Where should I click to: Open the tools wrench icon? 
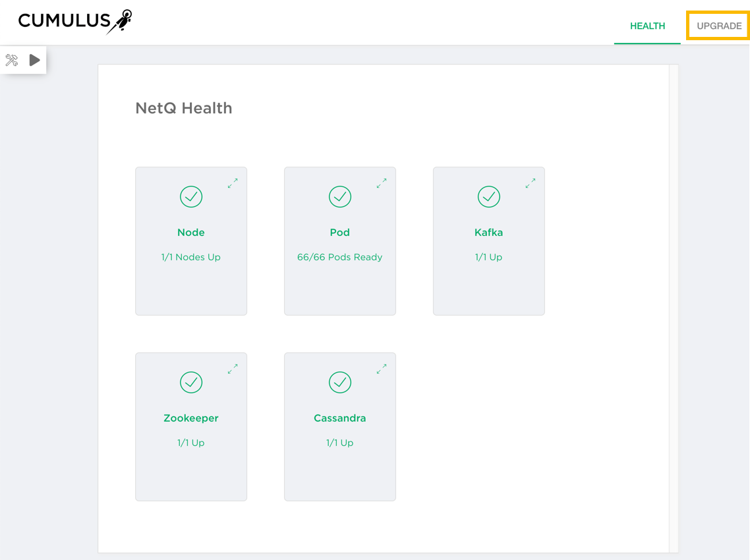pyautogui.click(x=12, y=61)
